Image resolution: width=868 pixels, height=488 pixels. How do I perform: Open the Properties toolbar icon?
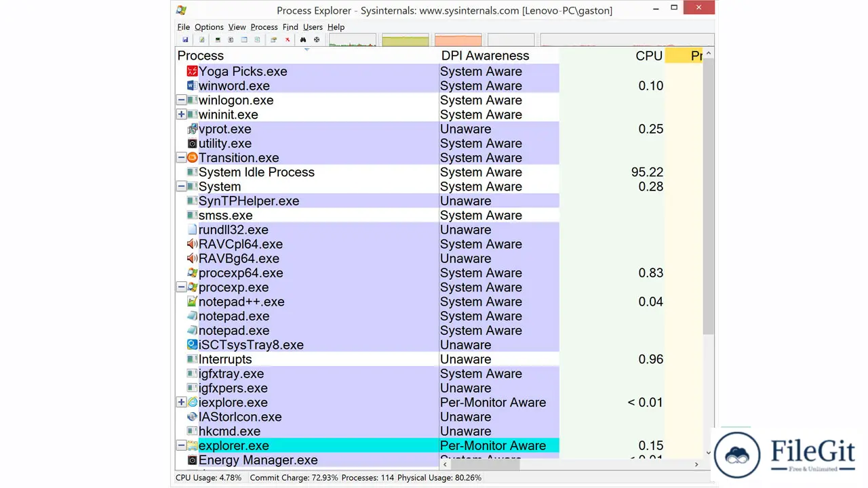pos(273,40)
